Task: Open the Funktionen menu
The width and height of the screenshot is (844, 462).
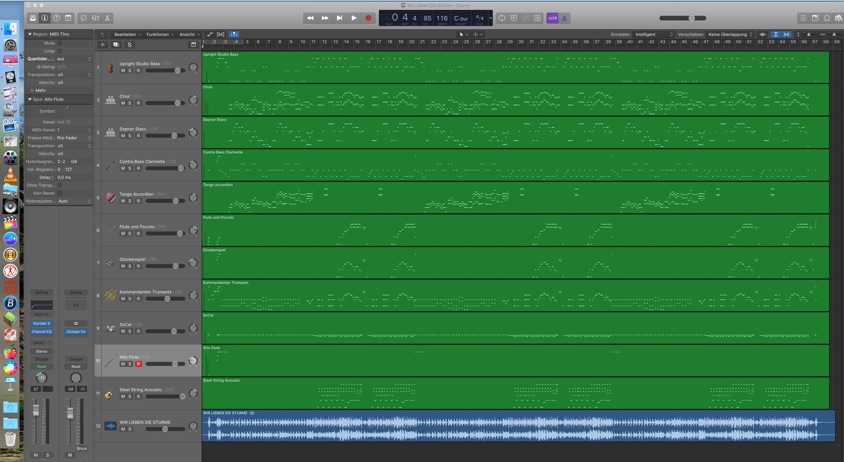Action: [160, 34]
